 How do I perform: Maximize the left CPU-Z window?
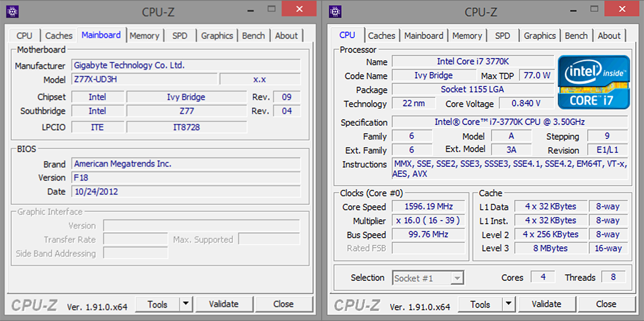(271, 8)
